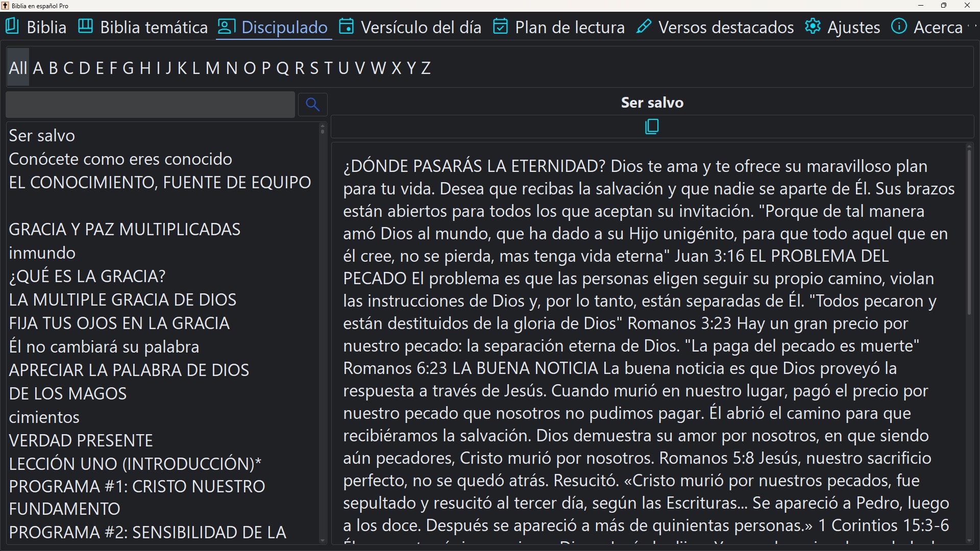Viewport: 980px width, 551px height.
Task: Select Conócete como eres conocido
Action: click(x=120, y=159)
